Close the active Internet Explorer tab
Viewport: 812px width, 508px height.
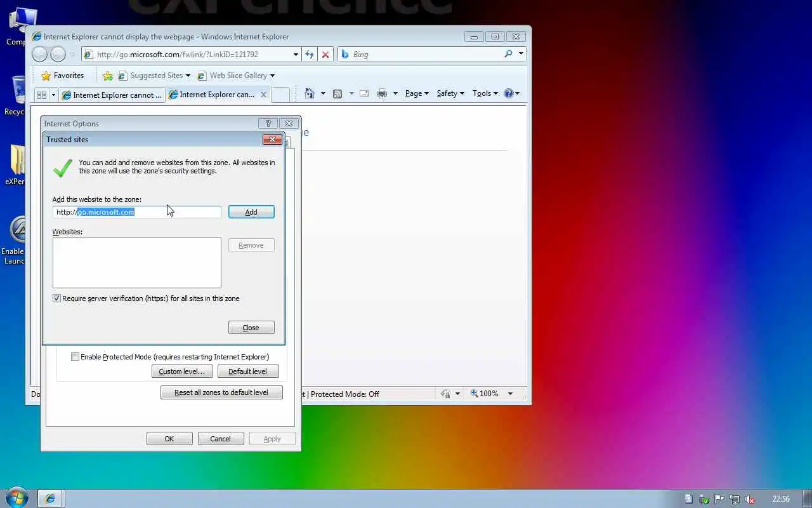(263, 95)
